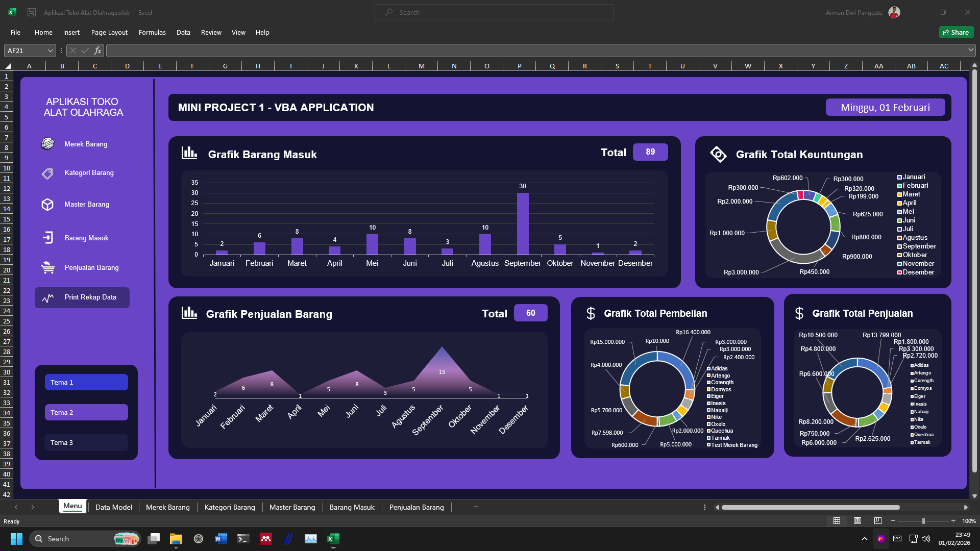Click the Master Barang cube icon
Image resolution: width=980 pixels, height=551 pixels.
47,205
